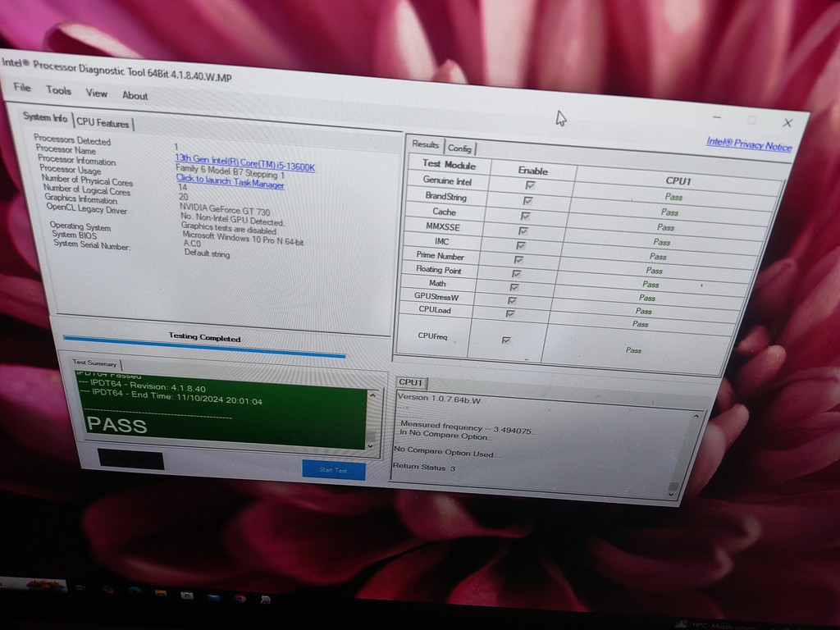Switch to the System Info tab

point(45,117)
